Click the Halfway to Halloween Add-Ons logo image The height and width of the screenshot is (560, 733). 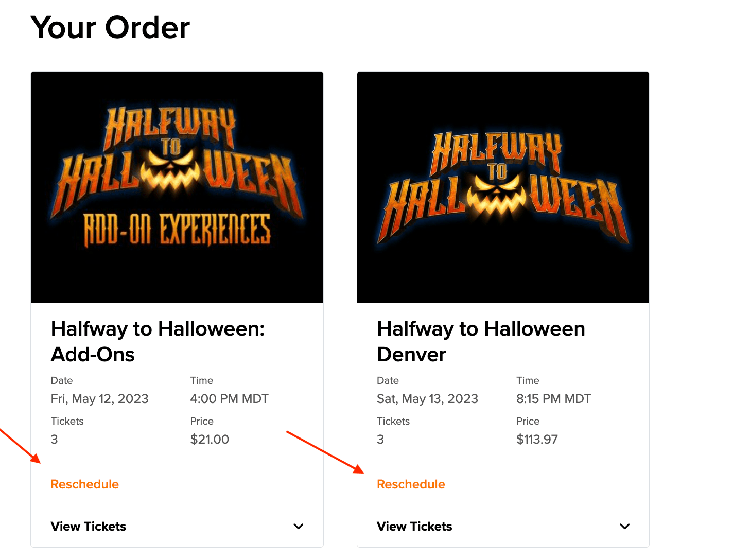[x=177, y=186]
